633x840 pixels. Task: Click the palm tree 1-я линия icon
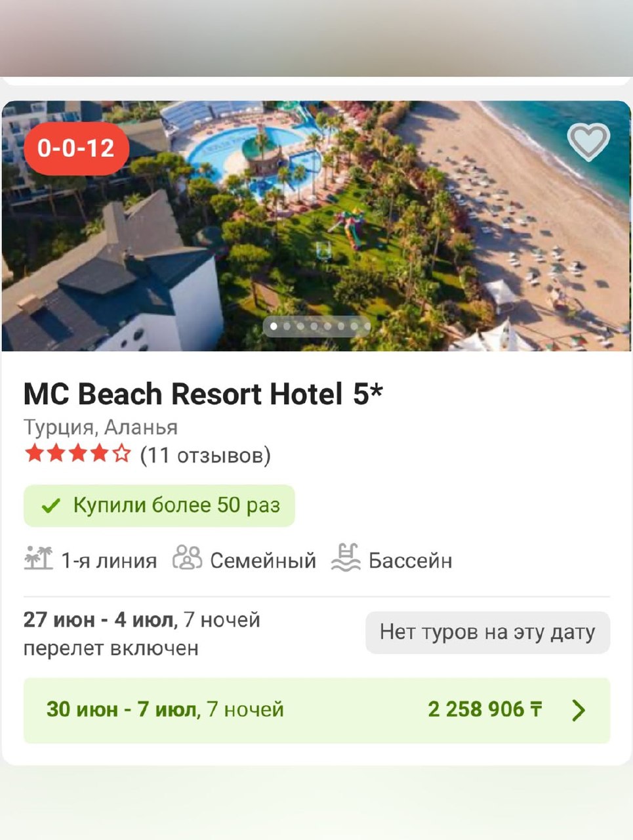point(39,558)
